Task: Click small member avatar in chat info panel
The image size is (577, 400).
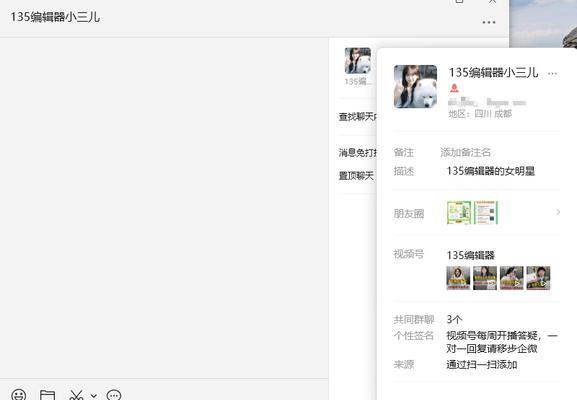Action: (358, 61)
